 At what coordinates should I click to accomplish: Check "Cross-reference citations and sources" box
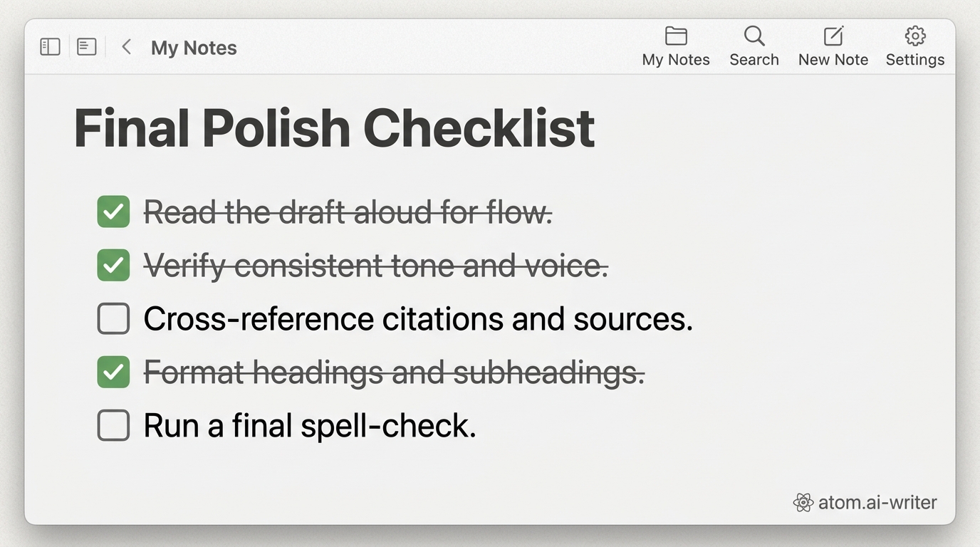(x=113, y=318)
